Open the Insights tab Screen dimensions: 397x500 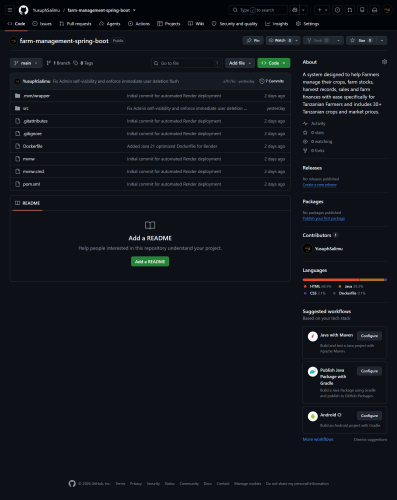point(277,24)
